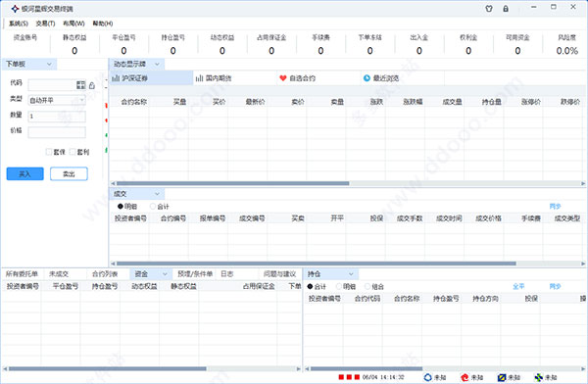Click the blue 买入 button
Screen dimensions: 588x384
(x=25, y=174)
